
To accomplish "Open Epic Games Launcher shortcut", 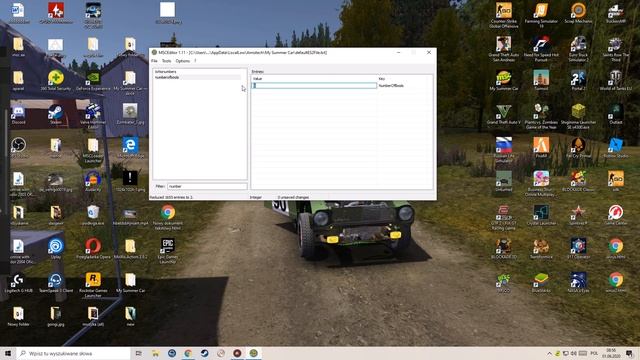I will click(x=167, y=251).
